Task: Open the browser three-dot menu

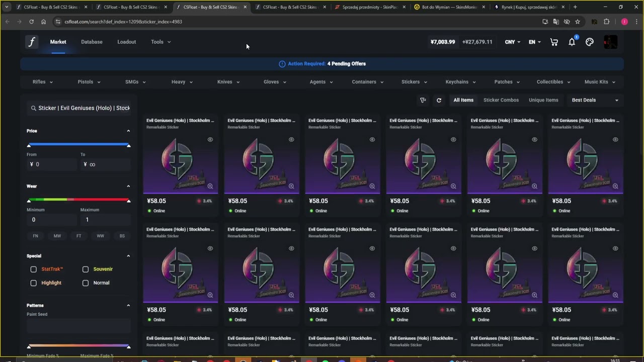Action: pos(636,22)
